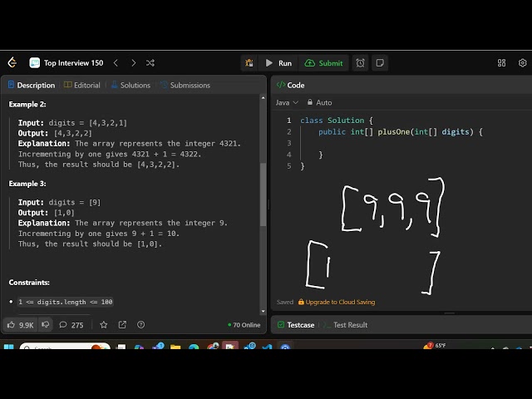Viewport: 532px width, 399px height.
Task: Open the Top Interview 150 list
Action: click(66, 63)
